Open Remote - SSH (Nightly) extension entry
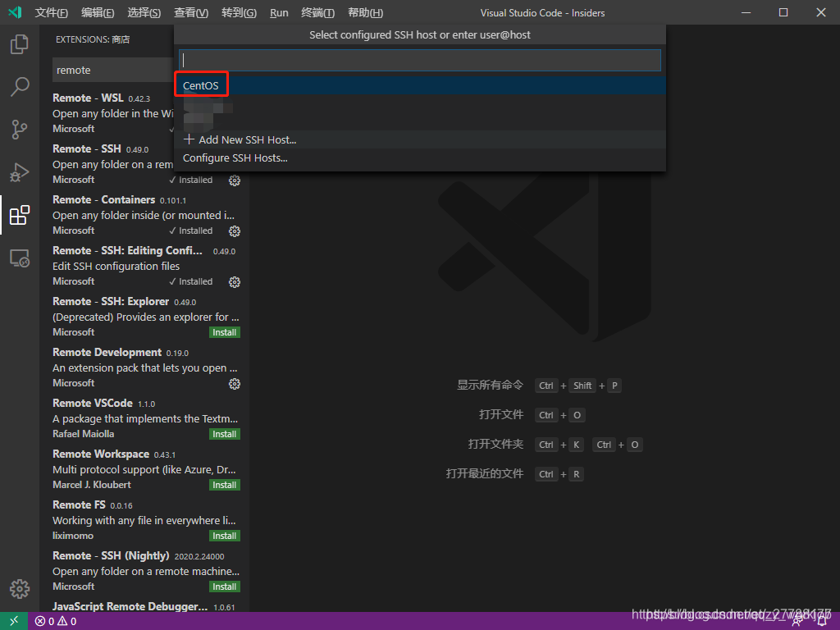The image size is (840, 630). (x=144, y=571)
